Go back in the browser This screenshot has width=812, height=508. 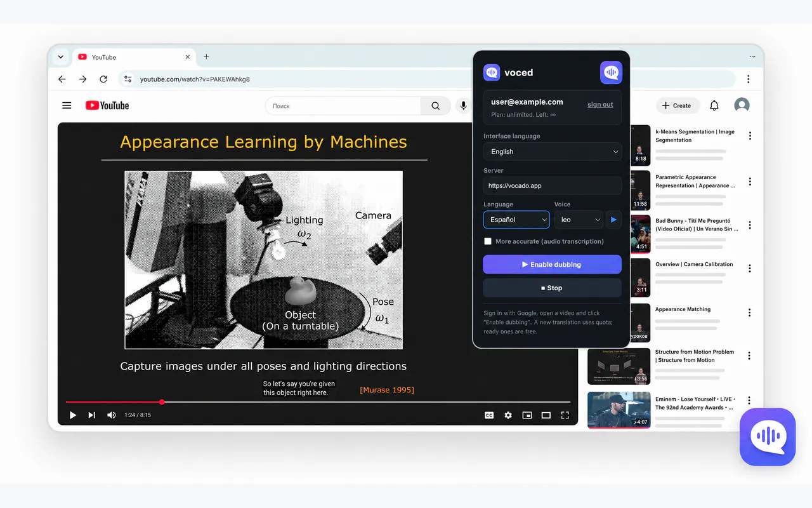[62, 79]
